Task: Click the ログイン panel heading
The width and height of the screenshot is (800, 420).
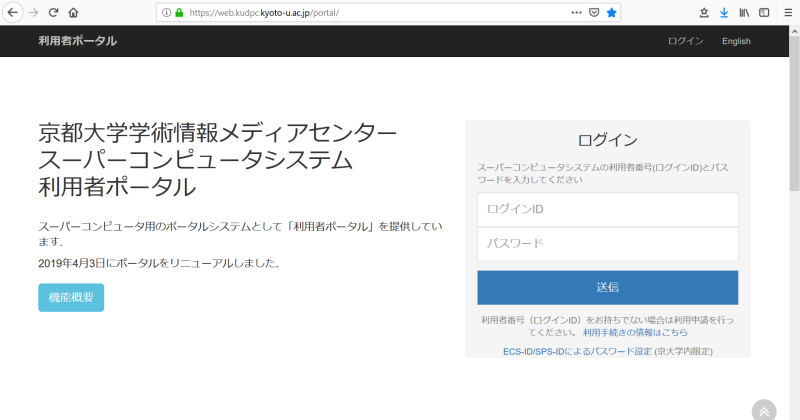Action: coord(608,140)
